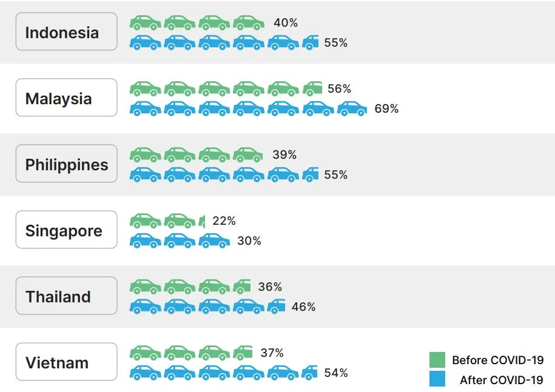Click the partial green car beside 56%
This screenshot has width=555, height=392.
point(312,88)
